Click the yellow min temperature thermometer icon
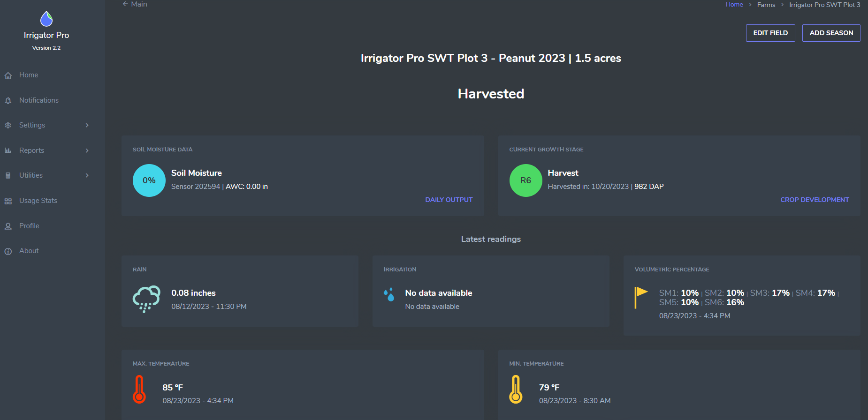The height and width of the screenshot is (420, 868). click(516, 389)
